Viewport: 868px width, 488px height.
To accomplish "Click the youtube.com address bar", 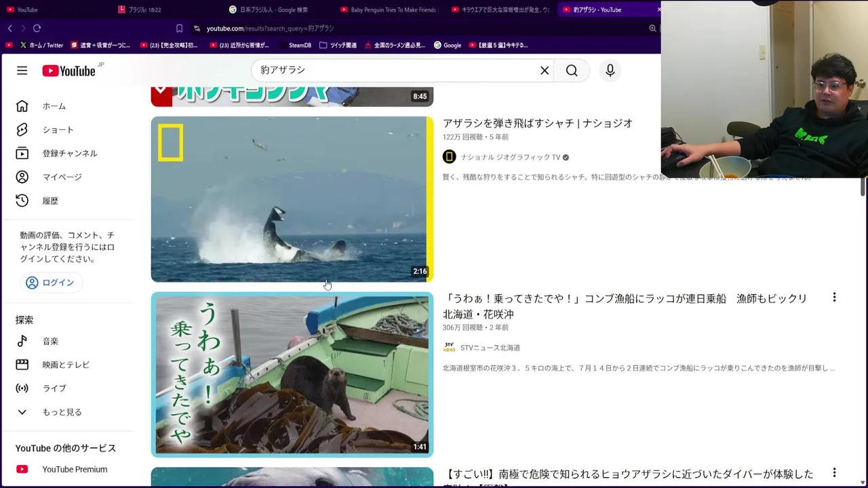I will [420, 28].
